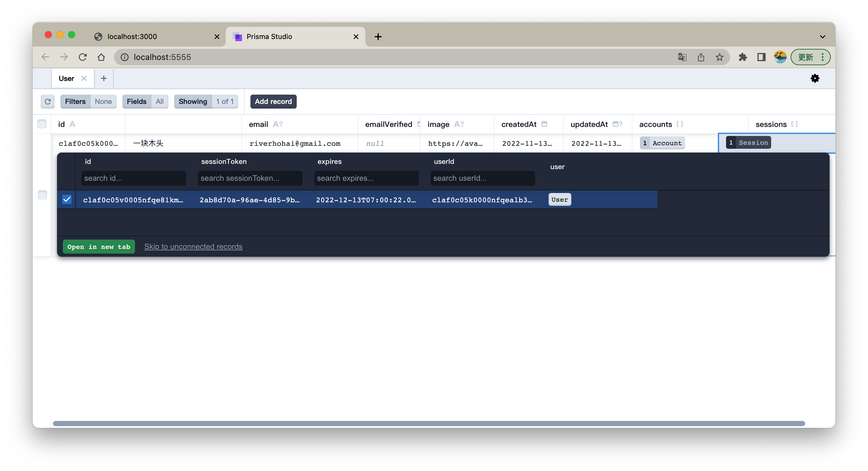Click the refresh records icon

coord(47,102)
